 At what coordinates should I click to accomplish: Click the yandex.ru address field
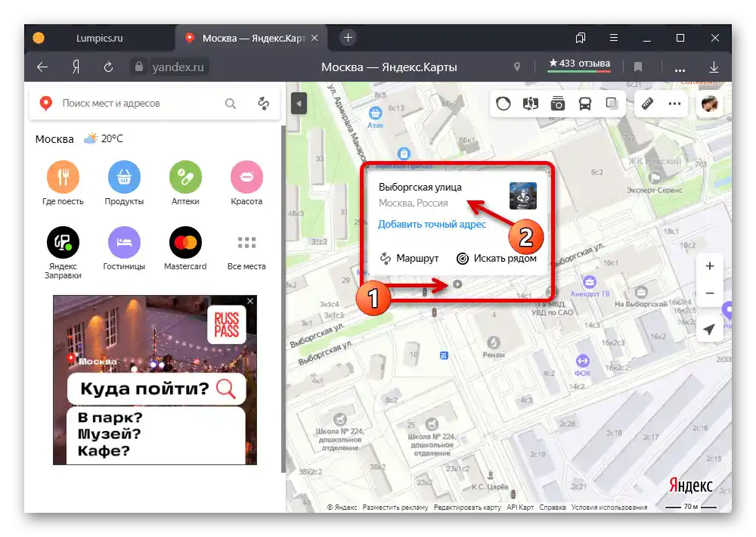[x=178, y=67]
